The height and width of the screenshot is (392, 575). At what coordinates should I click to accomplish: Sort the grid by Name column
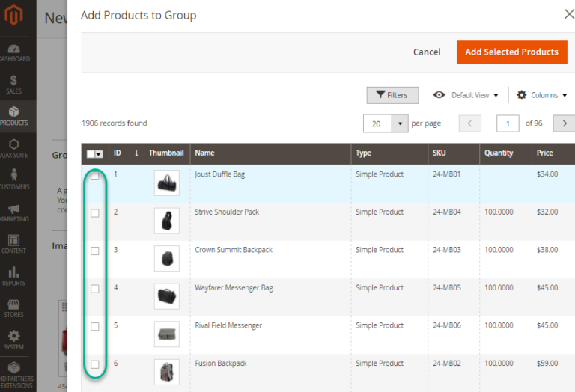[x=204, y=153]
